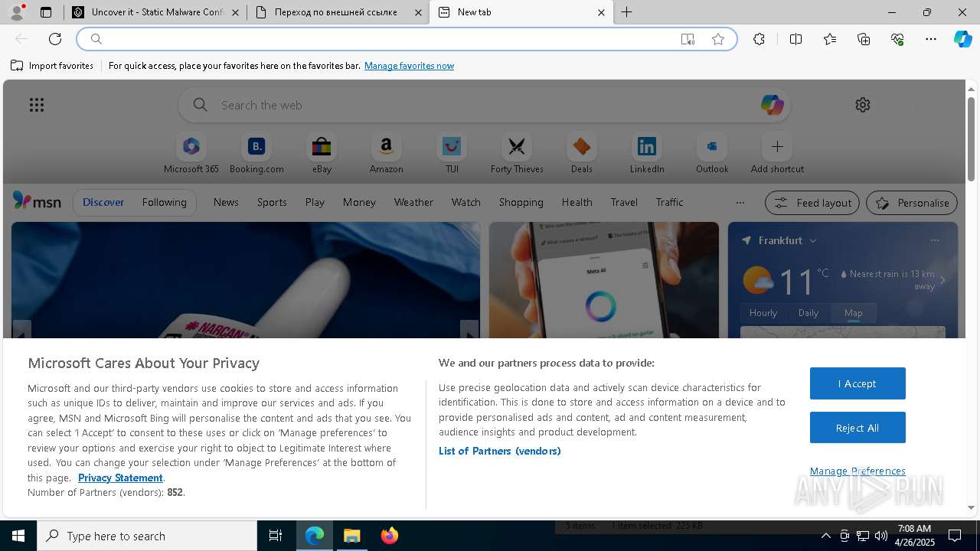Screen dimensions: 980x551
Task: Open the Booking.com shortcut
Action: (256, 154)
